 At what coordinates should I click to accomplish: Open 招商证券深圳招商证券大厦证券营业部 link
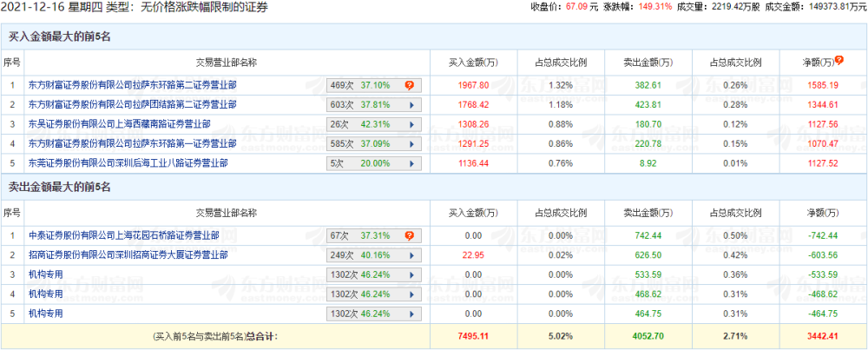[128, 254]
